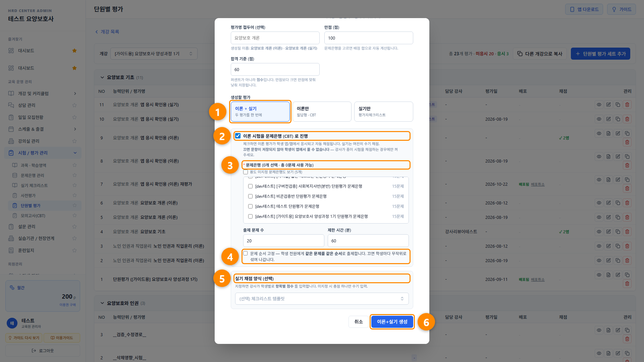
Task: Open 상담 관리 in the sidebar
Action: point(26,105)
